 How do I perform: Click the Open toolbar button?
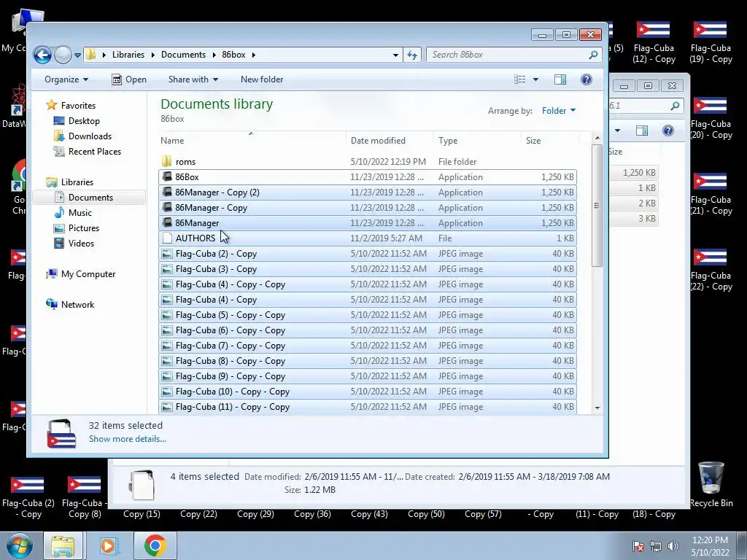129,79
